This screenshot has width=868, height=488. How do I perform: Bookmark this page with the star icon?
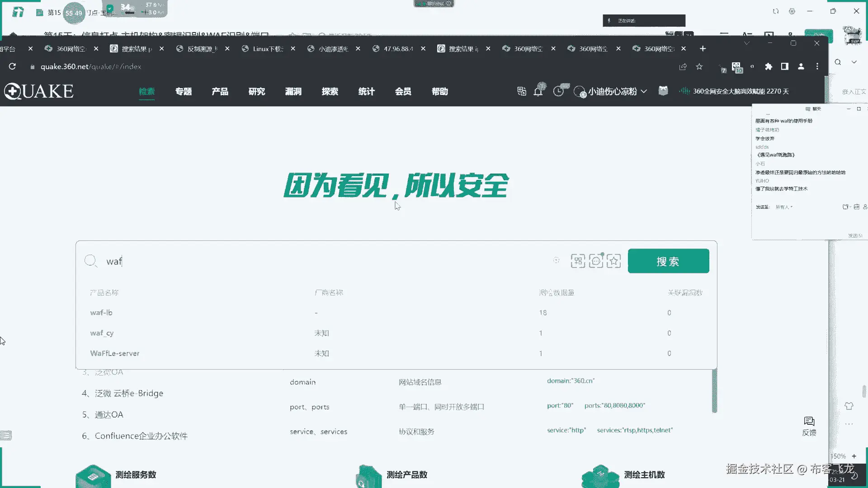699,66
